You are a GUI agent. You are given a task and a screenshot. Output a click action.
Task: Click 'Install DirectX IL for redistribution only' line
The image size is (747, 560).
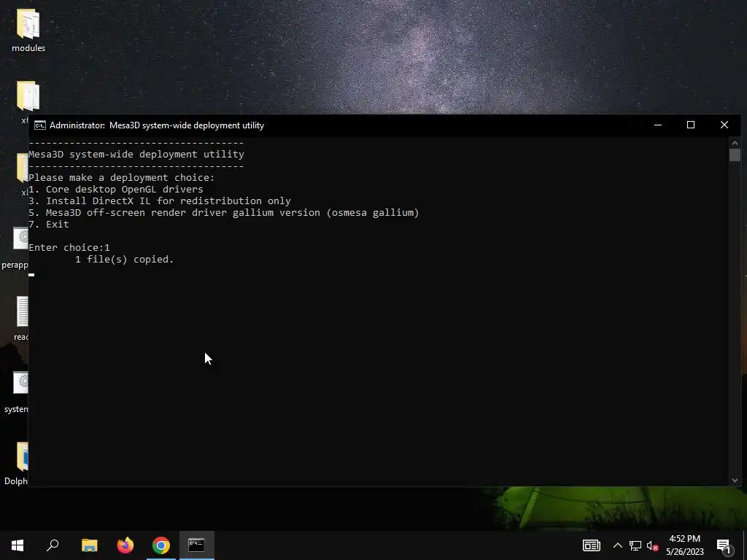160,201
